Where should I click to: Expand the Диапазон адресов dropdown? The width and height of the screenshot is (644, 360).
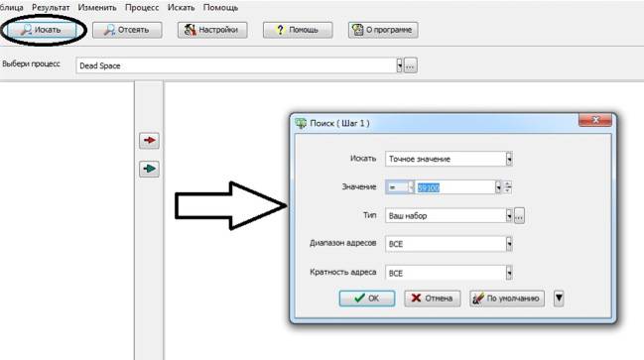pos(509,244)
